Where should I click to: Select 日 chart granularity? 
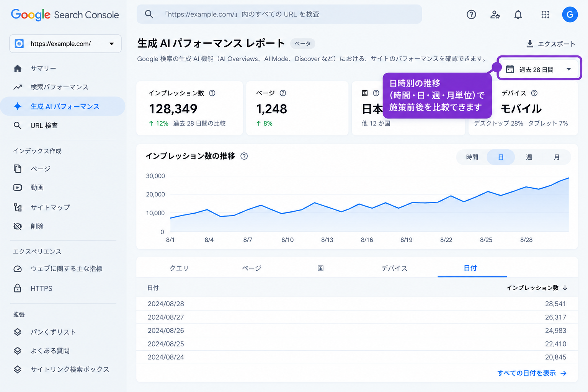pyautogui.click(x=501, y=157)
